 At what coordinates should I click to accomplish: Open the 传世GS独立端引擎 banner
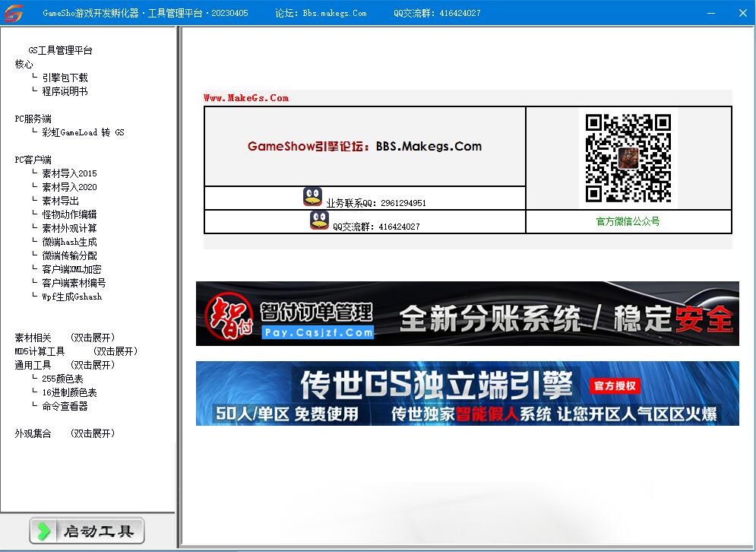467,393
